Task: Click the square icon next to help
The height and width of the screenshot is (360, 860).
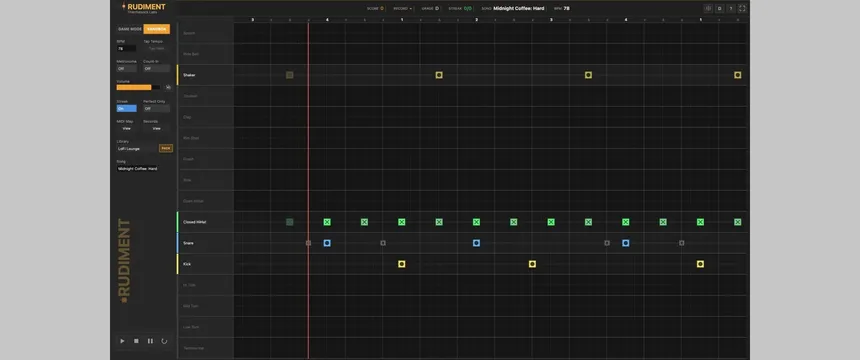Action: click(720, 8)
